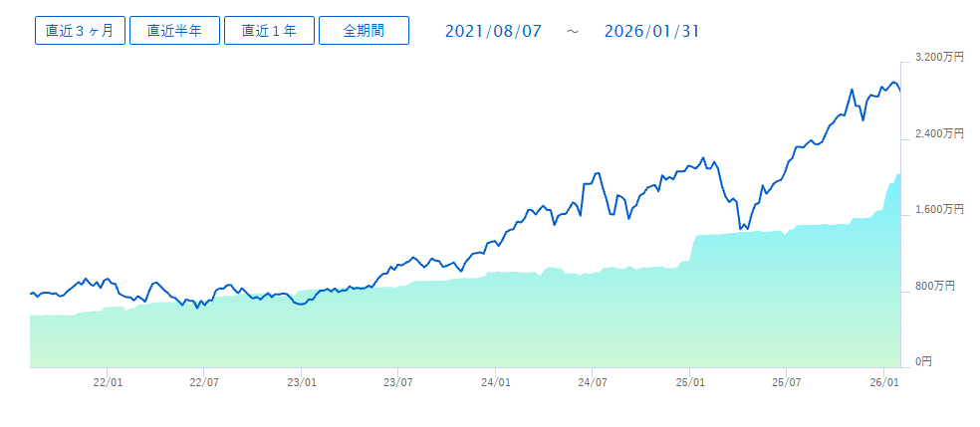Click the 0円 baseline label

tap(923, 362)
